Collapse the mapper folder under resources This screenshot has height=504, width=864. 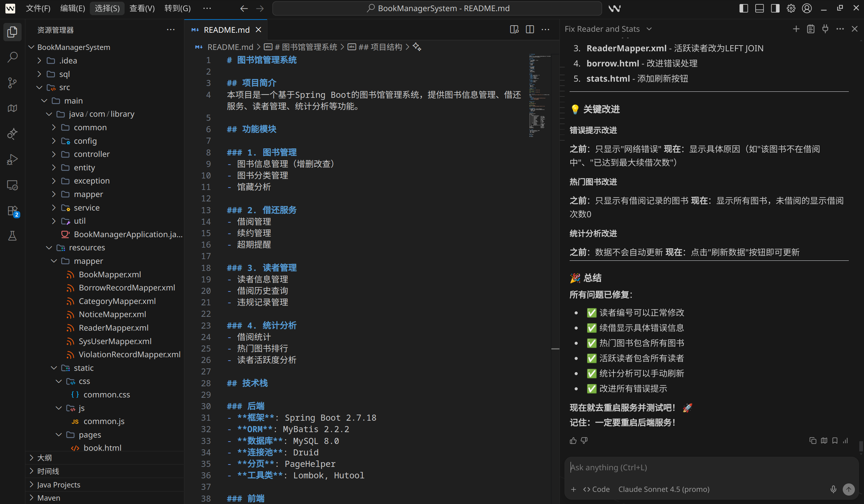point(88,261)
